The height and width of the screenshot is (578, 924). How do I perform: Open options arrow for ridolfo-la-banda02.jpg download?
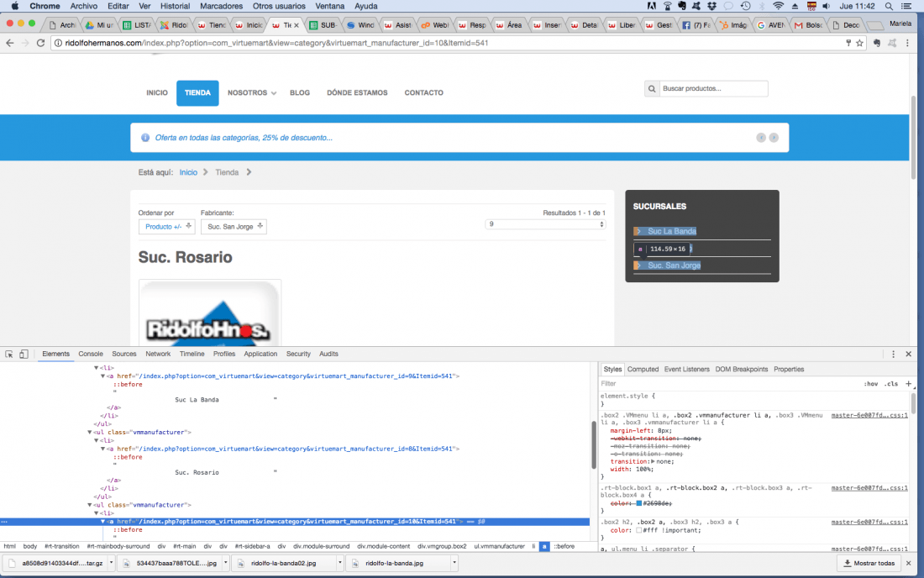pos(340,563)
